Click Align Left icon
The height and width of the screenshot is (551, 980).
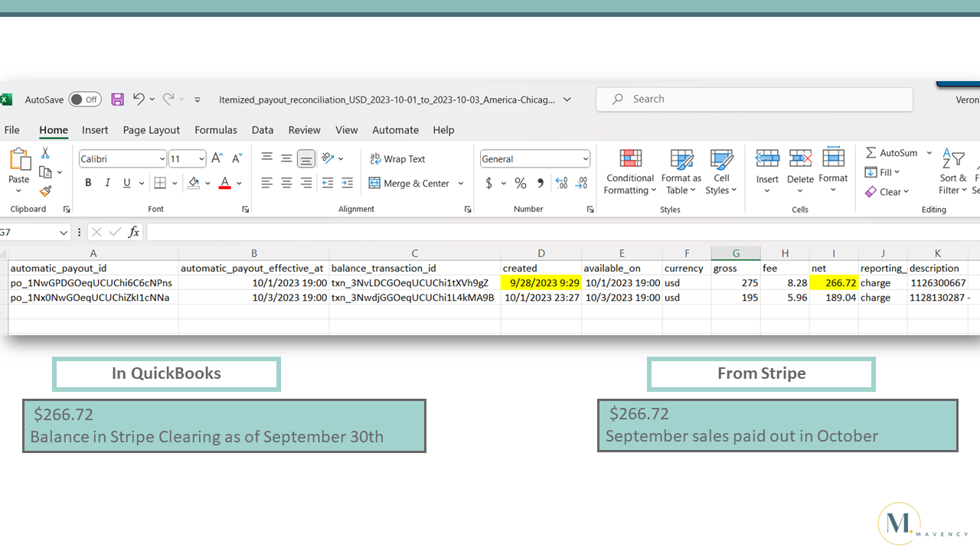pos(266,183)
